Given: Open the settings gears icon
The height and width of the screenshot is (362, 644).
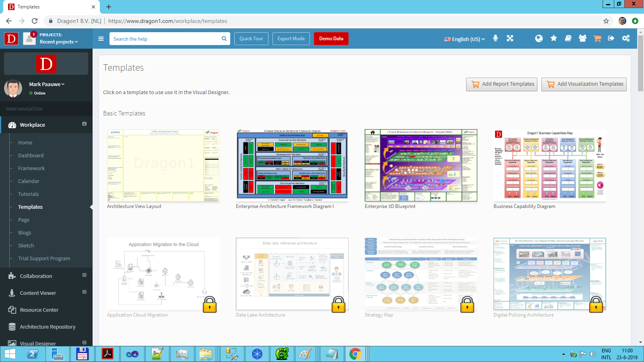Looking at the screenshot, I should tap(626, 38).
